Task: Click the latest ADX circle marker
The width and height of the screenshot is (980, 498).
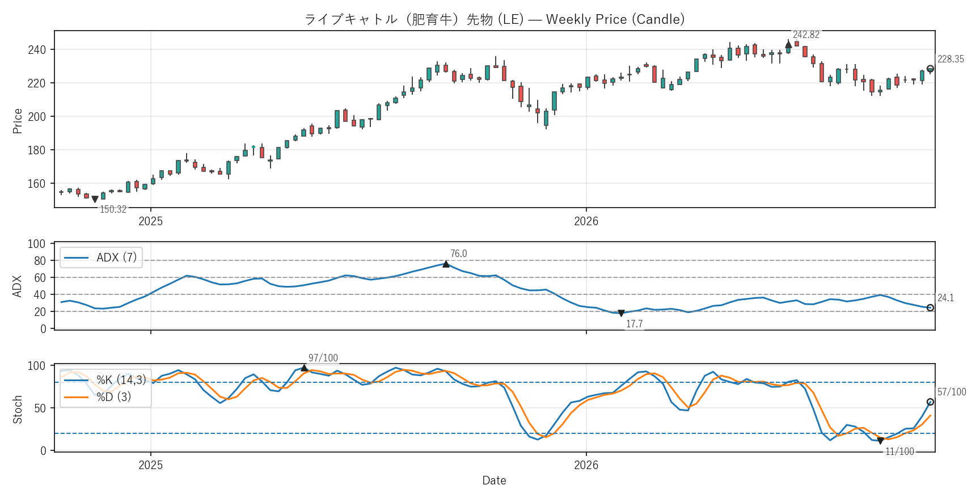Action: point(930,308)
